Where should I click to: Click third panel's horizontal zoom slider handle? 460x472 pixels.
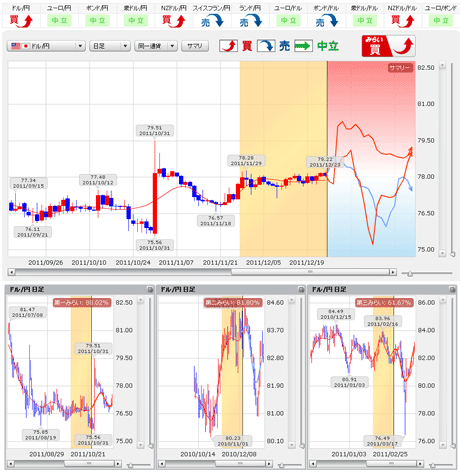(432, 465)
